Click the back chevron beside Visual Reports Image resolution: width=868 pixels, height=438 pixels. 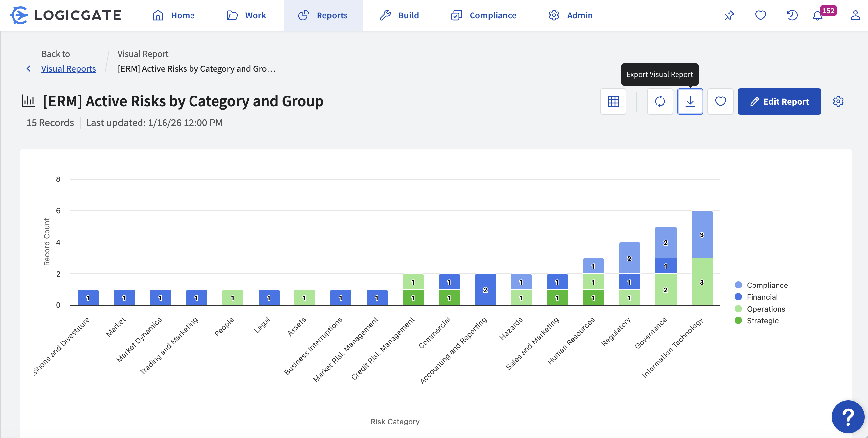point(29,69)
